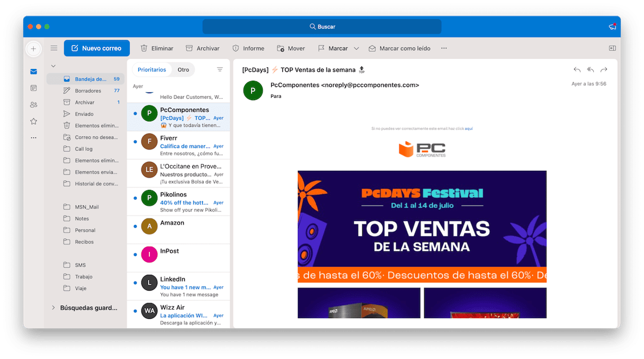Viewport: 644px width, 359px height.
Task: Report the message using Informe
Action: pyautogui.click(x=248, y=48)
